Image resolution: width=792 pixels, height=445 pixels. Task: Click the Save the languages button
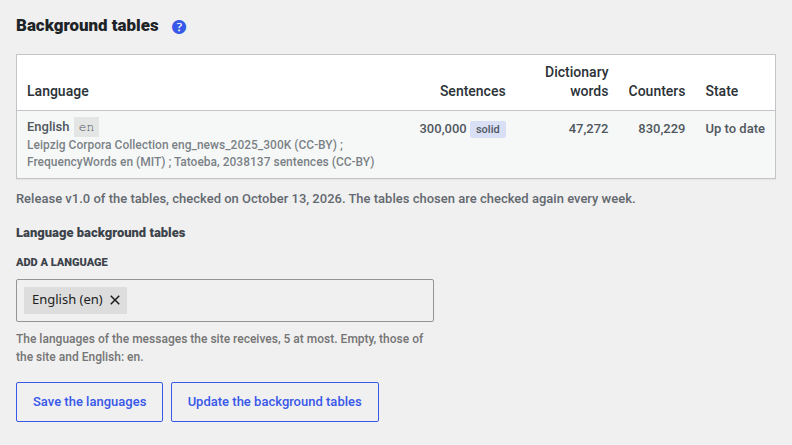[x=89, y=402]
